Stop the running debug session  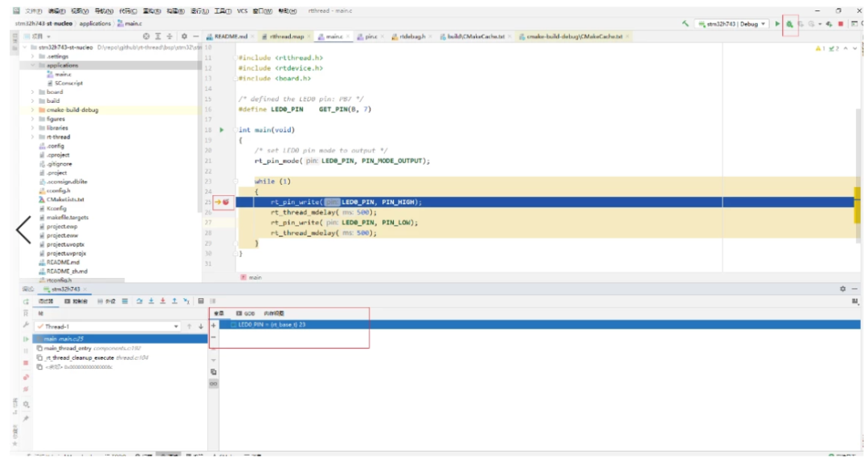[x=841, y=24]
